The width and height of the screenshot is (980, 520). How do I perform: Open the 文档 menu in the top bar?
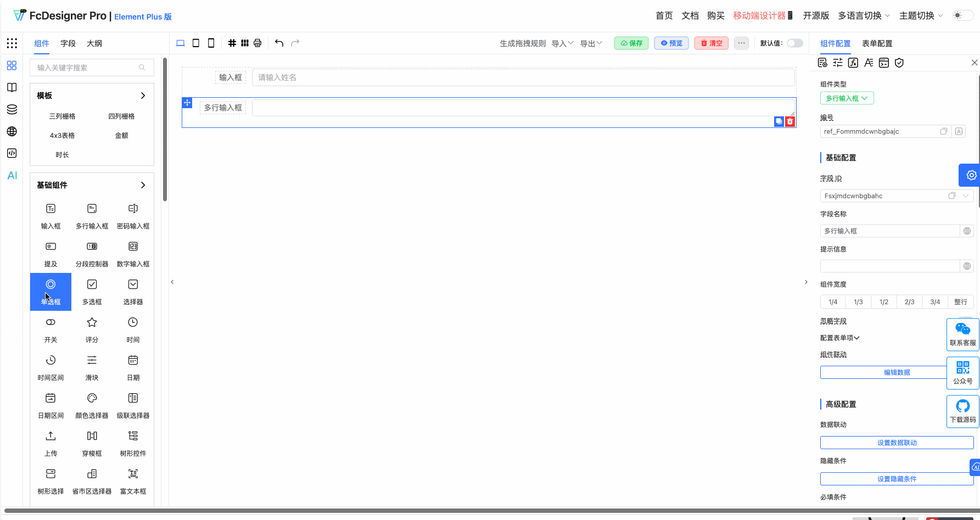690,15
